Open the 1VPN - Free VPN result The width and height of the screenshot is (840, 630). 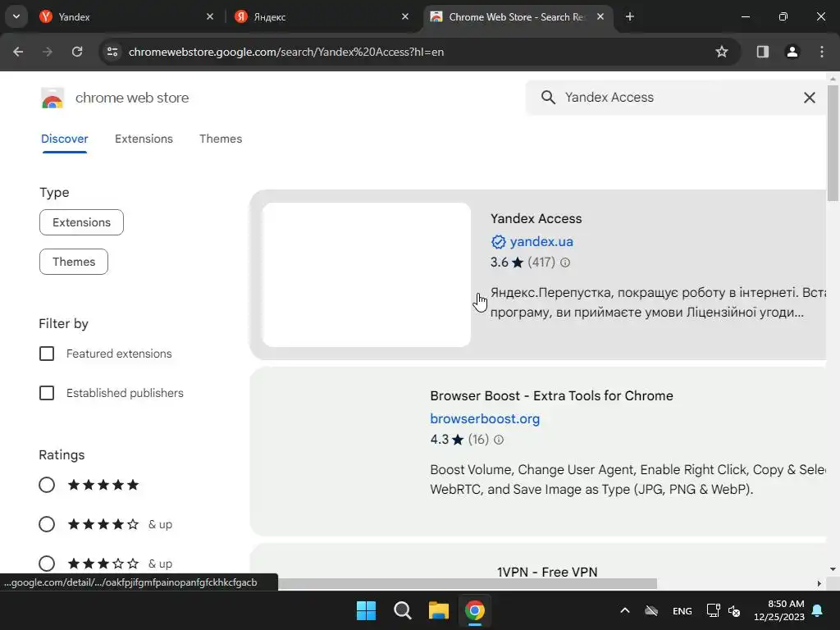[547, 572]
